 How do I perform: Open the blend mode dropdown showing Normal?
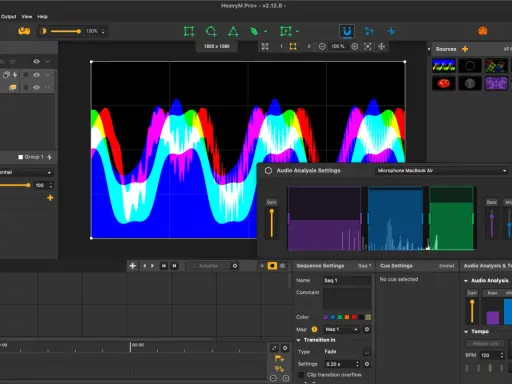tap(26, 172)
